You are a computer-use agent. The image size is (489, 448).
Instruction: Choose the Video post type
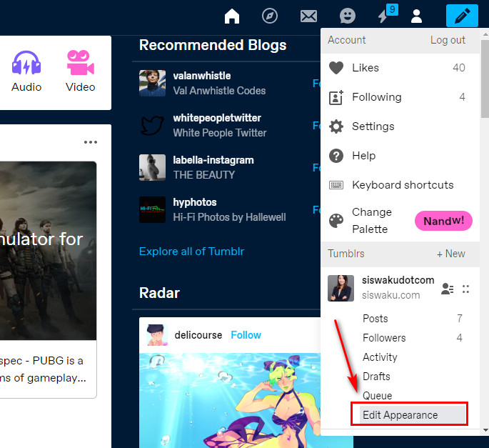coord(81,71)
